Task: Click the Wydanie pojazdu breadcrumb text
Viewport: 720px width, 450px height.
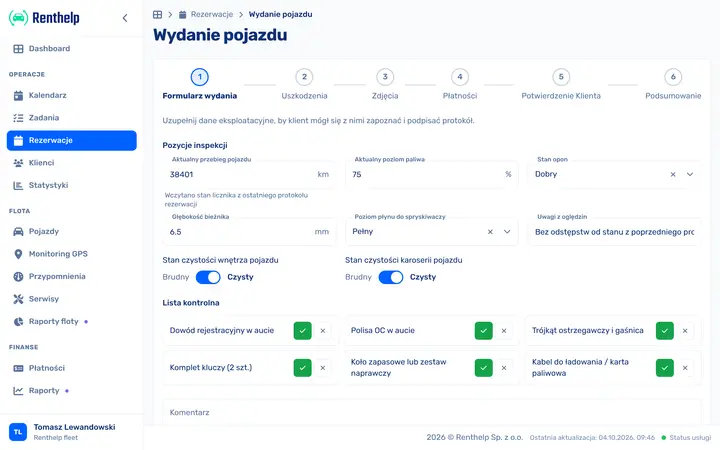Action: (281, 15)
